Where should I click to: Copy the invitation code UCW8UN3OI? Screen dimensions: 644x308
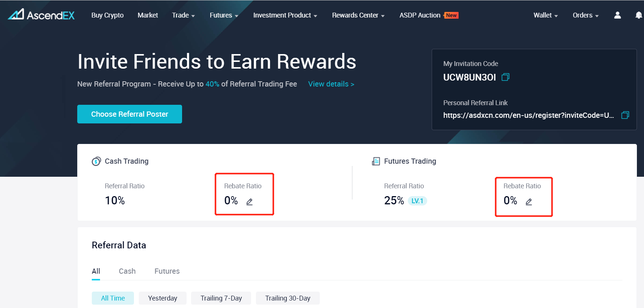tap(505, 77)
